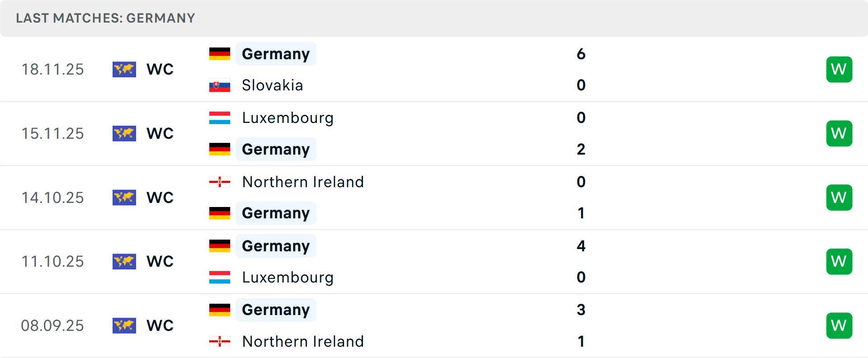Image resolution: width=868 pixels, height=358 pixels.
Task: Open Luxembourg team in 11.10.25 match
Action: [x=288, y=278]
